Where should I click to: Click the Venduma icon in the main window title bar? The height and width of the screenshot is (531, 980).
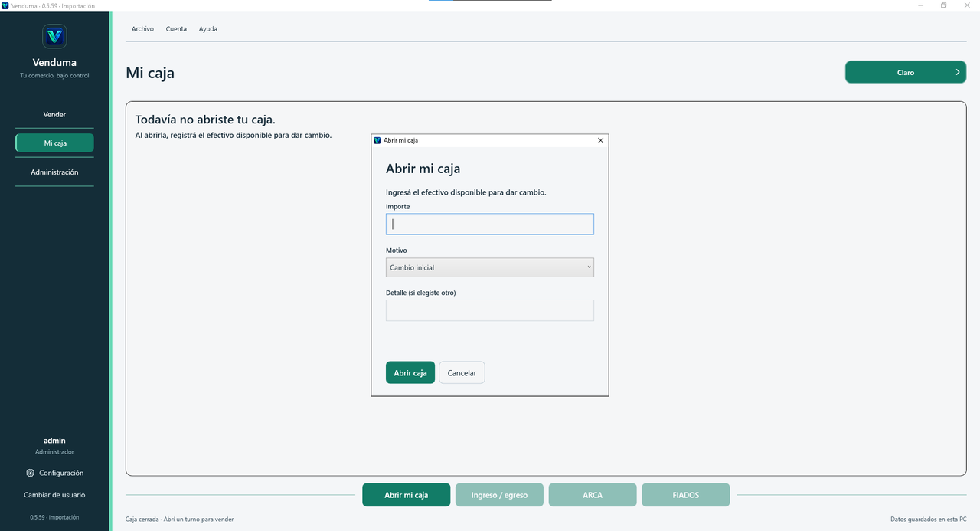[x=5, y=5]
